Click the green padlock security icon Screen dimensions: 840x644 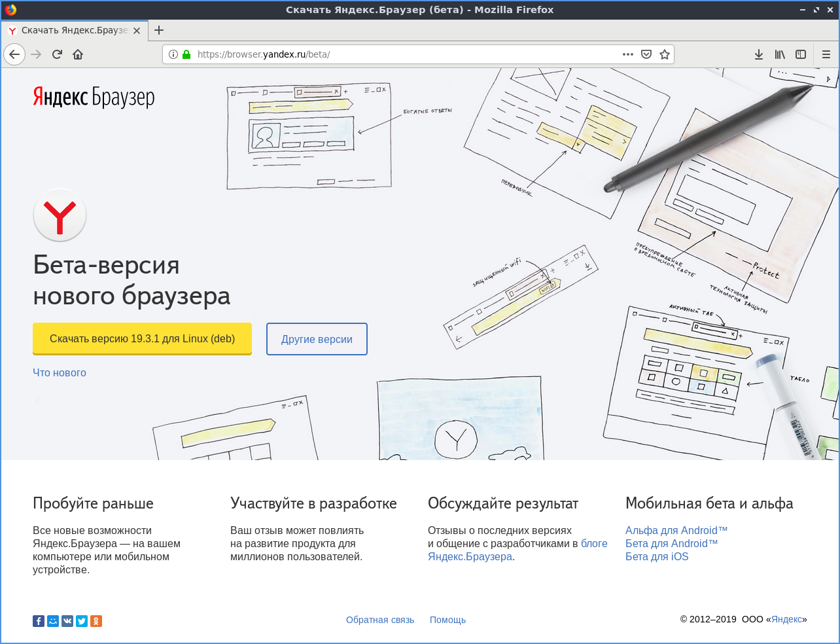point(186,54)
